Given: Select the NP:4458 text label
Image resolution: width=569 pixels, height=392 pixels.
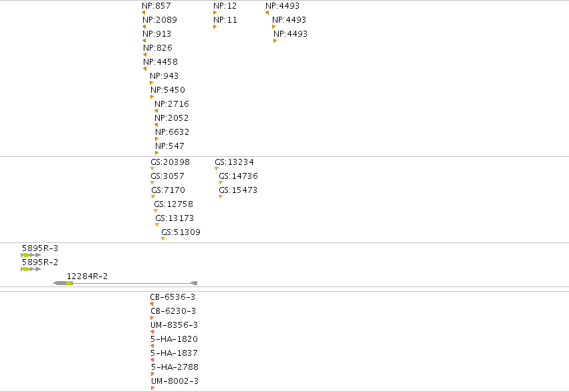Looking at the screenshot, I should coord(160,62).
